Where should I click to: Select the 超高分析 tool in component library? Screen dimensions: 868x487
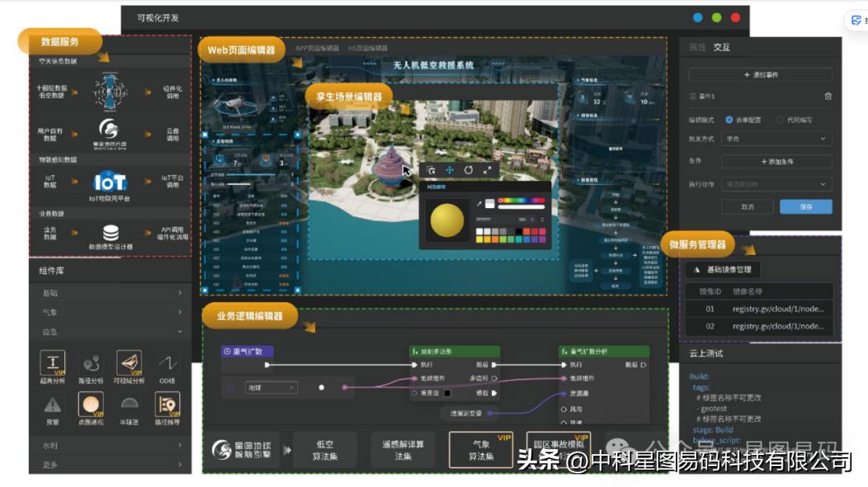coord(53,362)
